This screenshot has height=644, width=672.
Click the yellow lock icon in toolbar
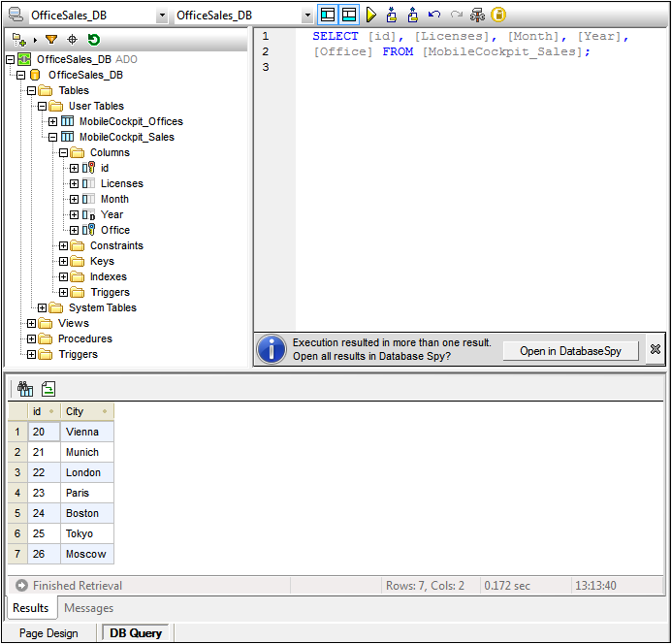(498, 16)
